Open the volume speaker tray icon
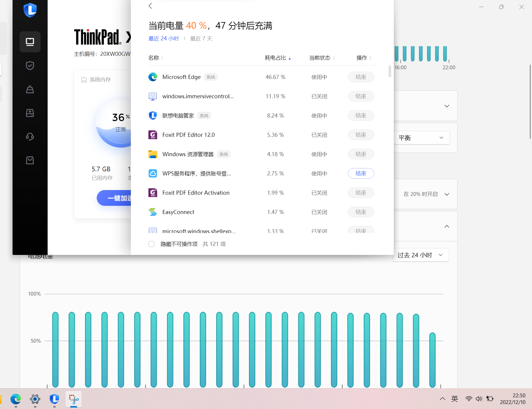The image size is (532, 409). pos(479,399)
